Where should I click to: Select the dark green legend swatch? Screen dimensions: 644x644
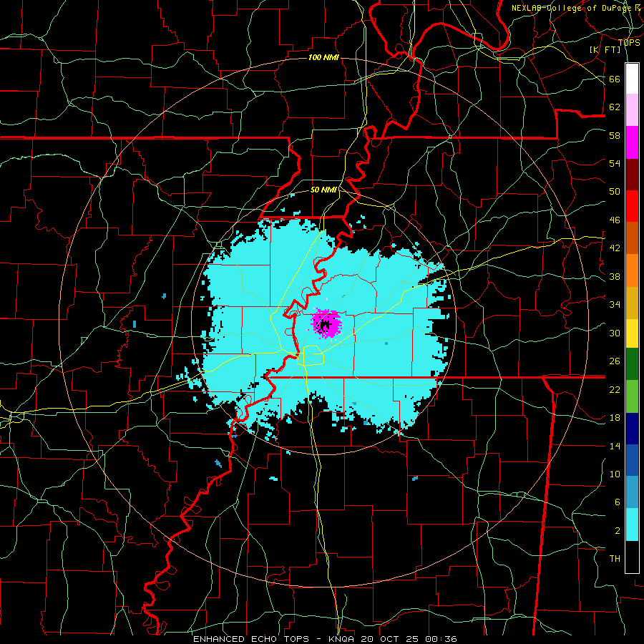click(632, 364)
